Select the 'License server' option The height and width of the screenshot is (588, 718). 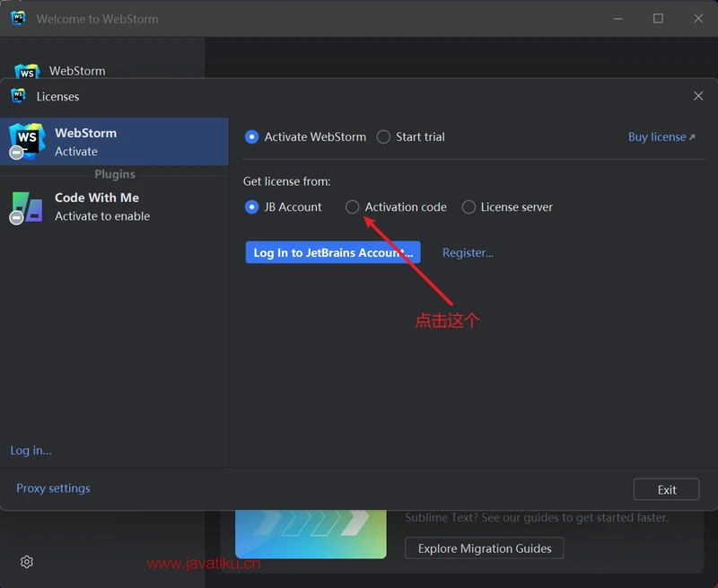coord(468,206)
